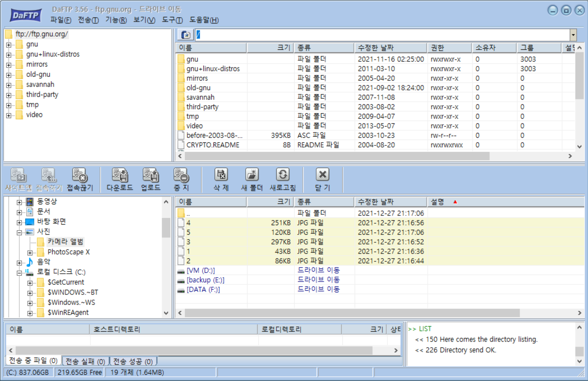588x381 pixels.
Task: Expand the mirrors node in remote tree
Action: coord(9,65)
